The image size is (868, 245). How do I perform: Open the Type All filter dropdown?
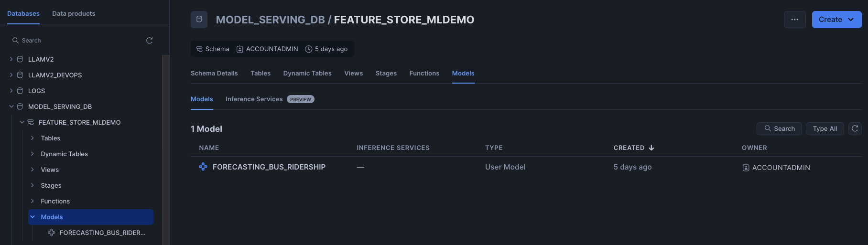point(825,128)
